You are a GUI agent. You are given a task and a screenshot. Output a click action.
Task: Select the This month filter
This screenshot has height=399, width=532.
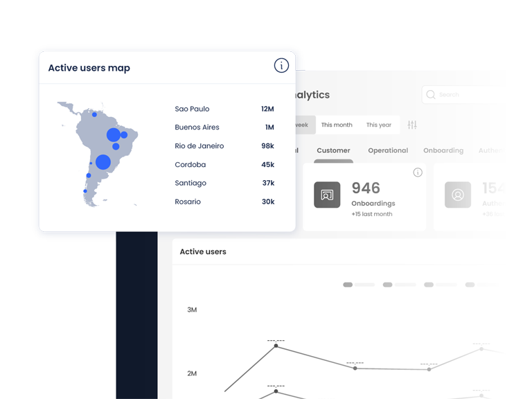click(x=337, y=125)
